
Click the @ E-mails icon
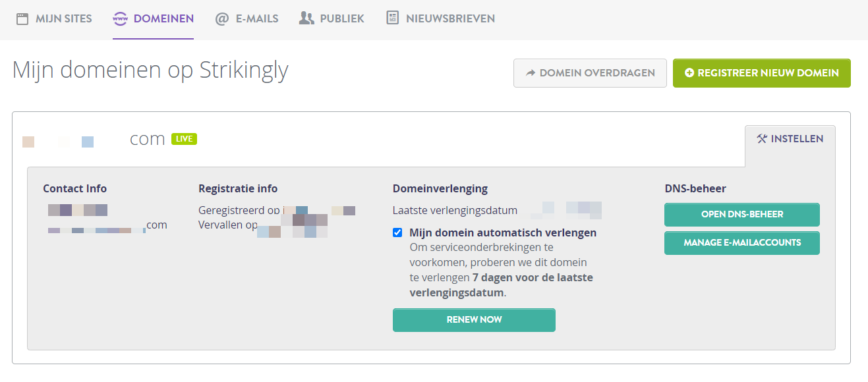click(x=222, y=19)
